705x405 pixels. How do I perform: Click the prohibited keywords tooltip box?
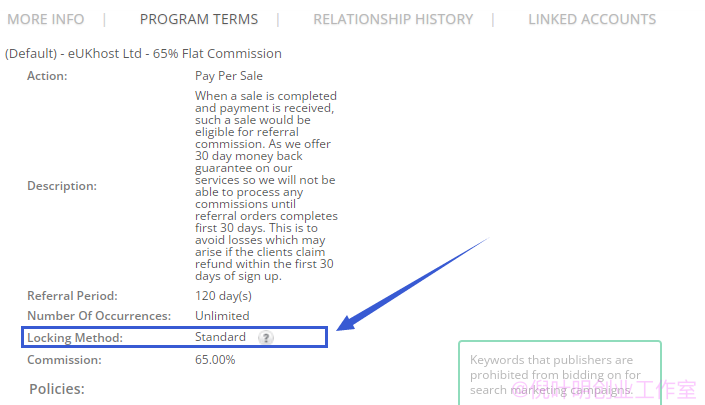coord(560,373)
